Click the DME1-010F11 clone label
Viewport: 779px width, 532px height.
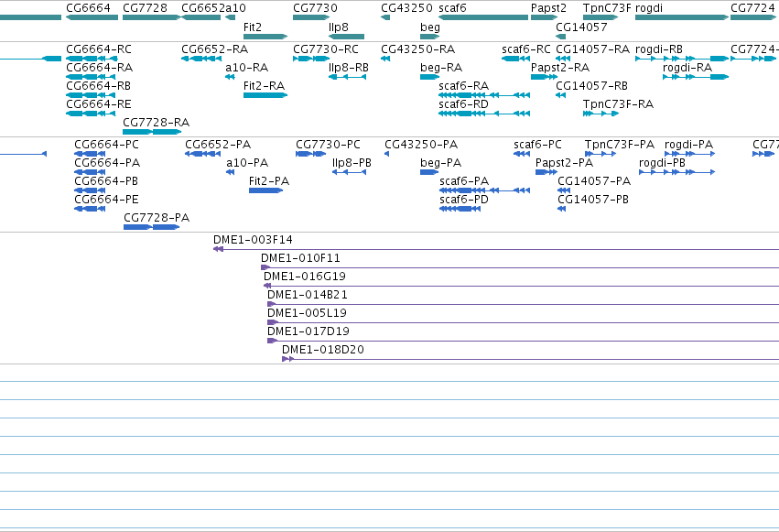click(x=300, y=258)
